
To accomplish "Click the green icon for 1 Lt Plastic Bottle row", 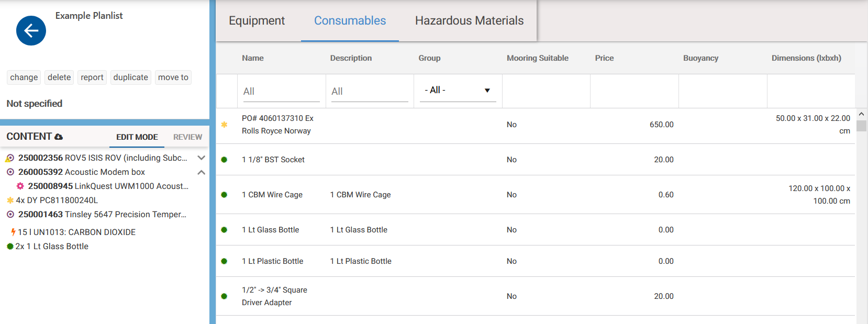I will (224, 261).
